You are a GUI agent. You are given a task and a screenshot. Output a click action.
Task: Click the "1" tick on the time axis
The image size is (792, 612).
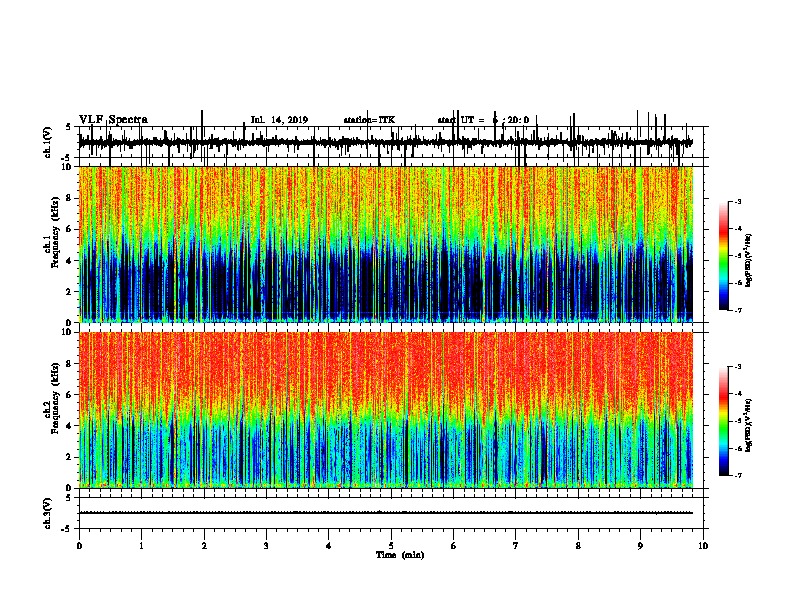[x=141, y=546]
